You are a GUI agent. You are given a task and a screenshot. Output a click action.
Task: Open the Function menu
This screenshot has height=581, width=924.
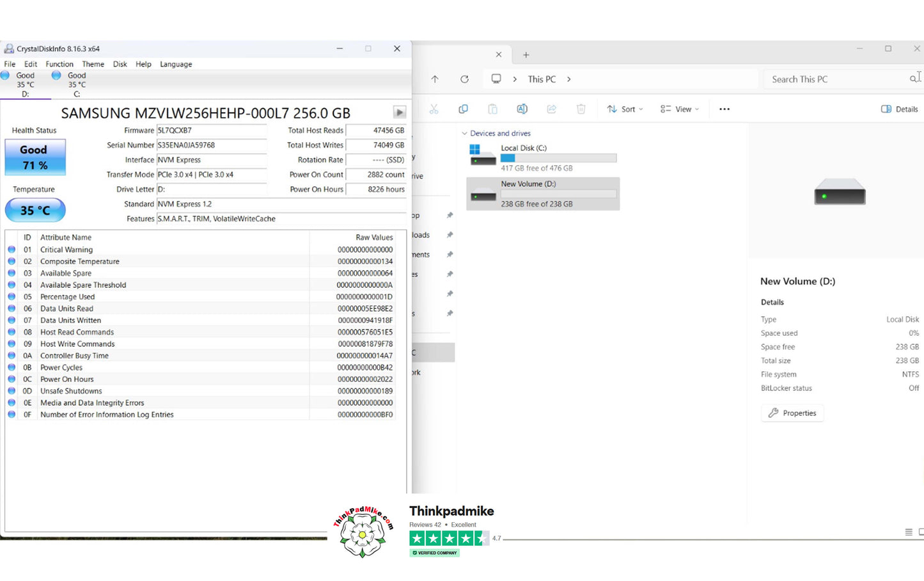click(59, 64)
